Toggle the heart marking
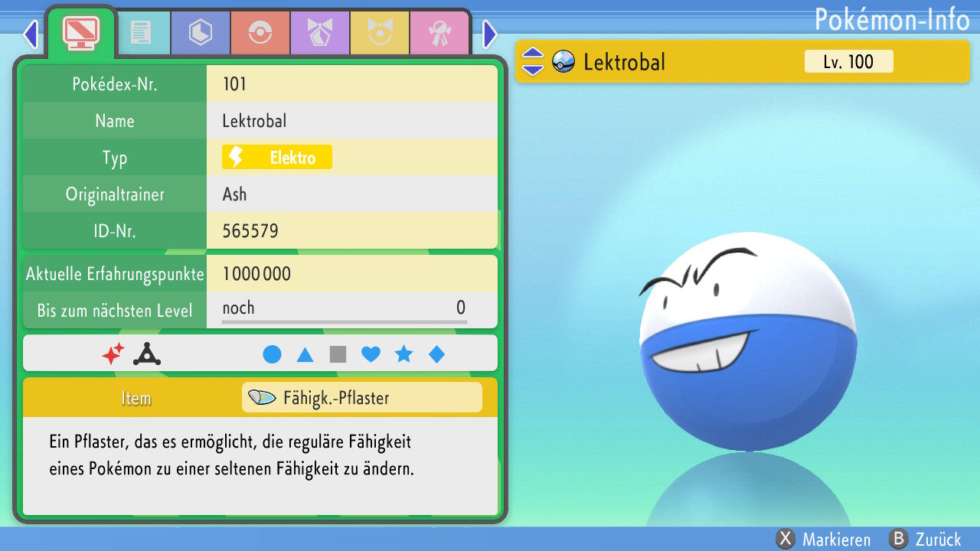Image resolution: width=980 pixels, height=551 pixels. [371, 354]
